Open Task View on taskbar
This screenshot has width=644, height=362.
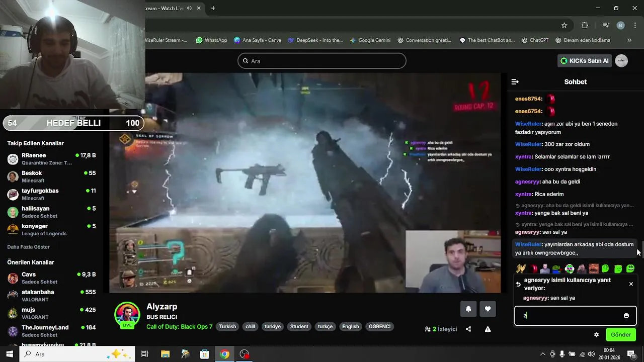coord(145,354)
